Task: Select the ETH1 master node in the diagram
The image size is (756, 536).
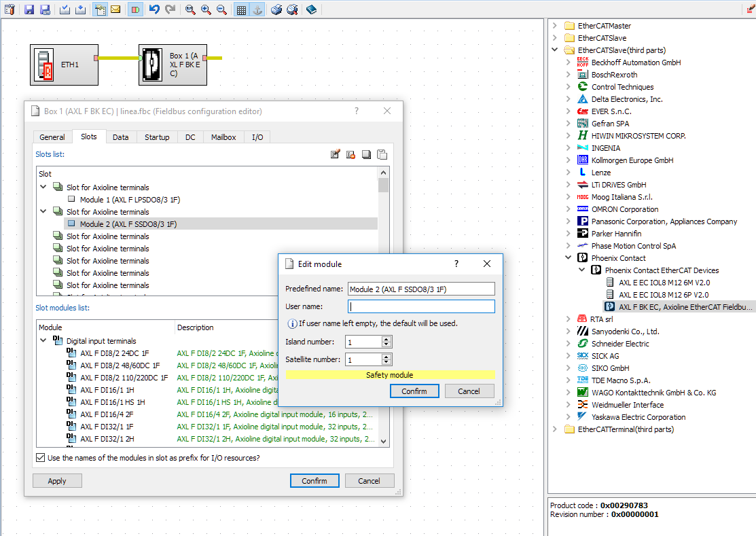Action: (64, 65)
